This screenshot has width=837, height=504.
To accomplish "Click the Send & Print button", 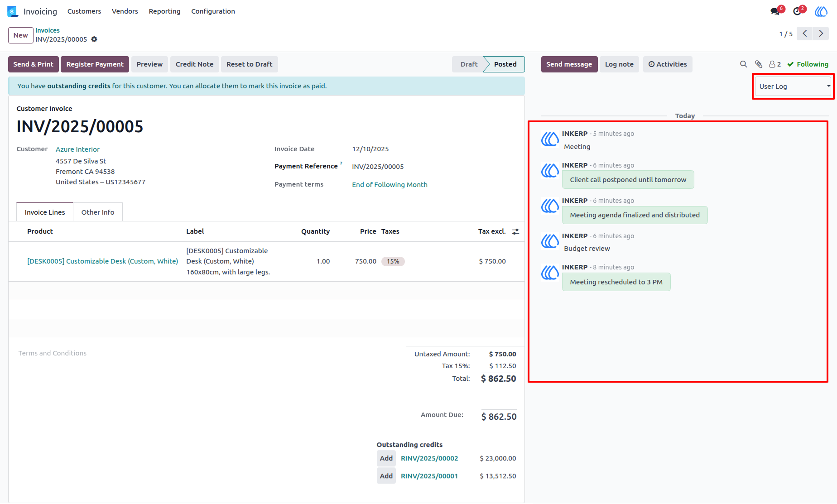I will coord(34,64).
